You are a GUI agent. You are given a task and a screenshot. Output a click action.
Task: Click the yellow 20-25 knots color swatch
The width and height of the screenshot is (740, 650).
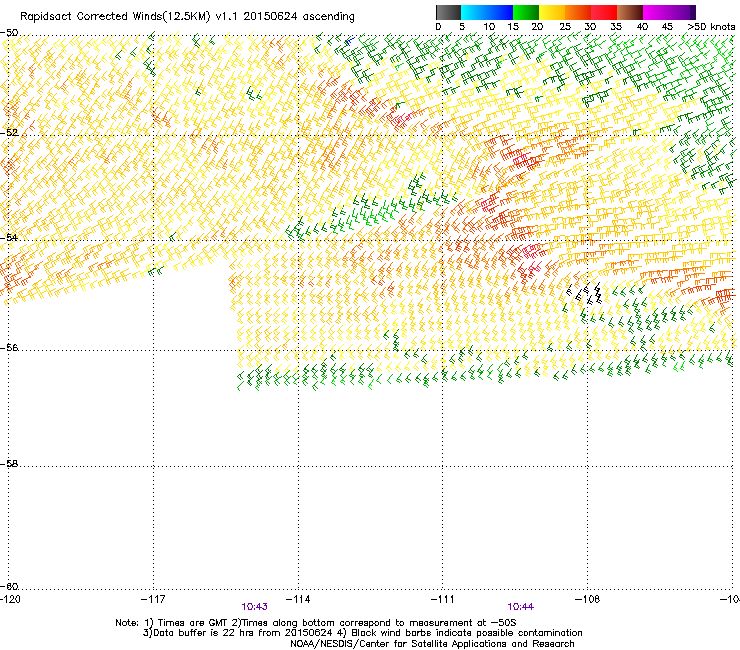coord(552,12)
